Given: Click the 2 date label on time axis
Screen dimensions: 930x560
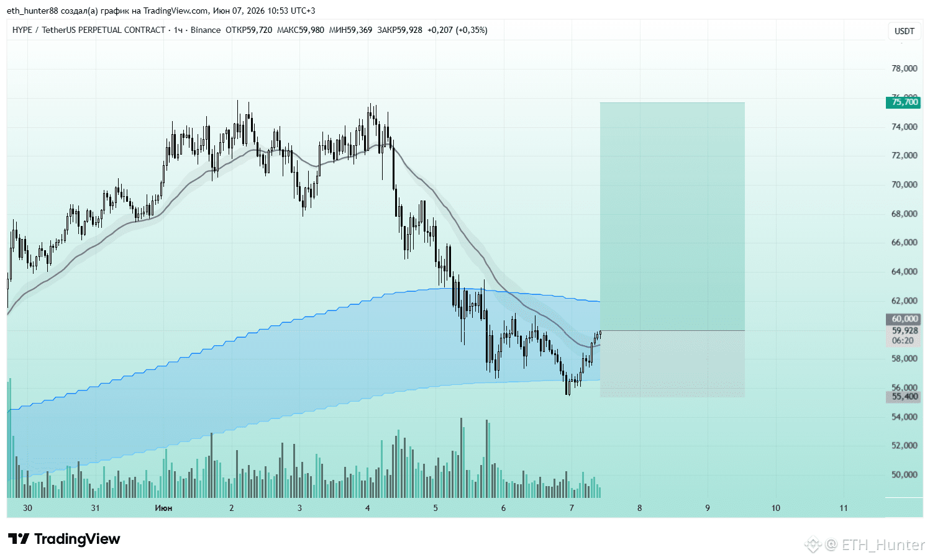Looking at the screenshot, I should tap(232, 508).
